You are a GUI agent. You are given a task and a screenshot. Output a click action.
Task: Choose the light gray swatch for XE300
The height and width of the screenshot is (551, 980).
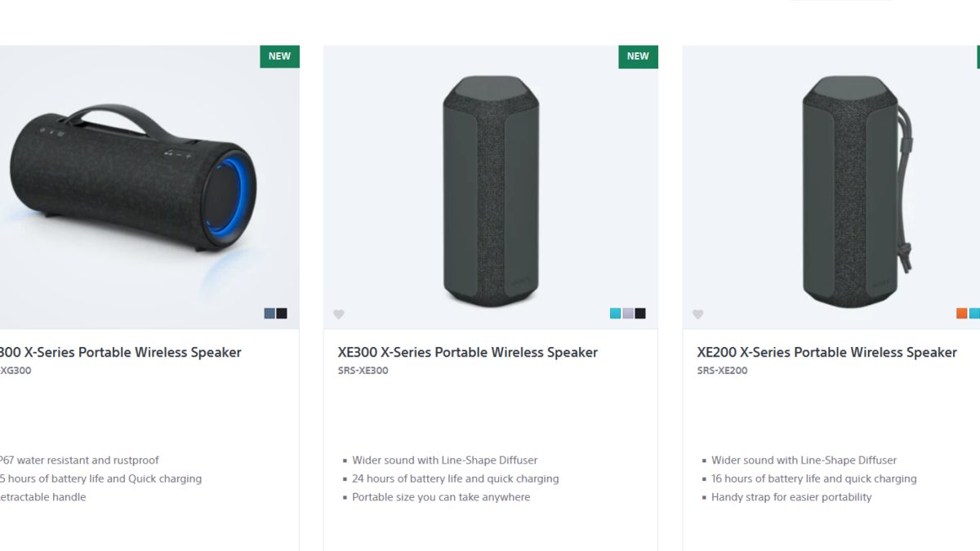[628, 313]
